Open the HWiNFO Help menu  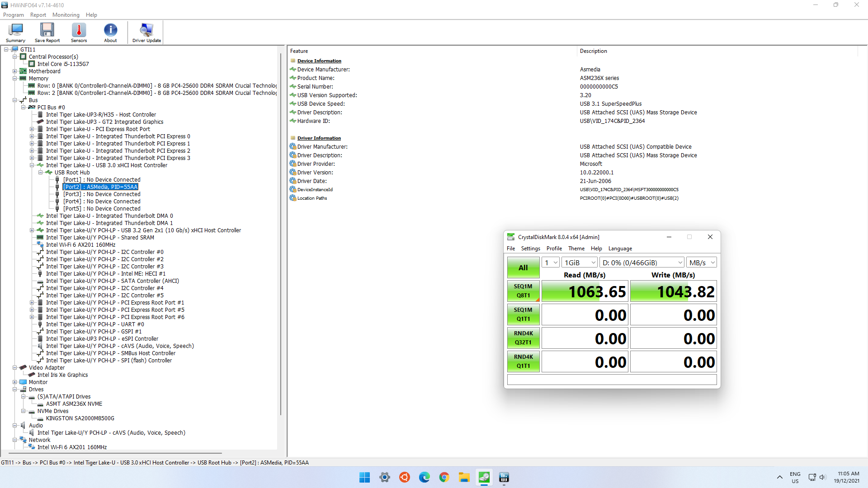point(91,15)
